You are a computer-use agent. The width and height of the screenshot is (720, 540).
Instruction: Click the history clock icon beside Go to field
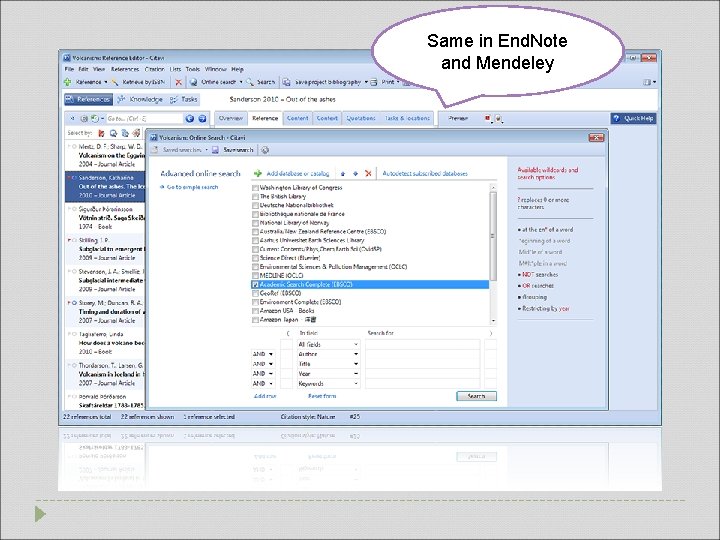94,118
